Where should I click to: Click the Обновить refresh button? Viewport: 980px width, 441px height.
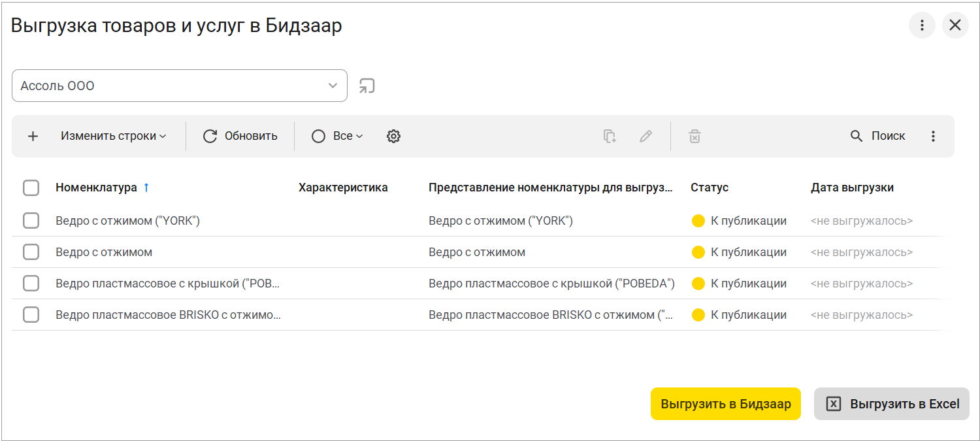(240, 136)
